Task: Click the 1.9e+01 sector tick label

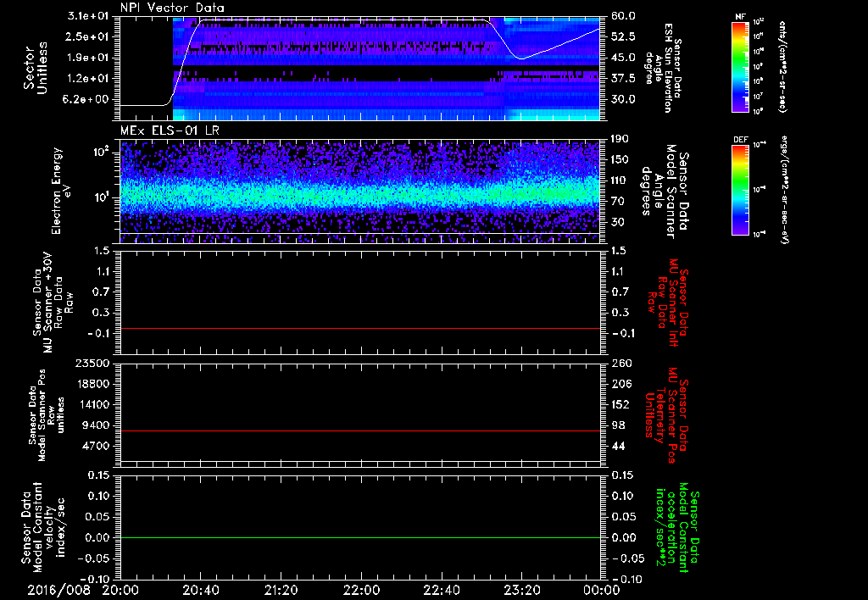Action: pyautogui.click(x=90, y=58)
